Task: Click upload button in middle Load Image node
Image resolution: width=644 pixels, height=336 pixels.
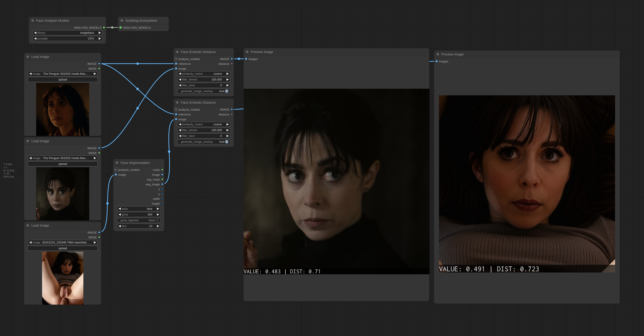Action: click(62, 164)
